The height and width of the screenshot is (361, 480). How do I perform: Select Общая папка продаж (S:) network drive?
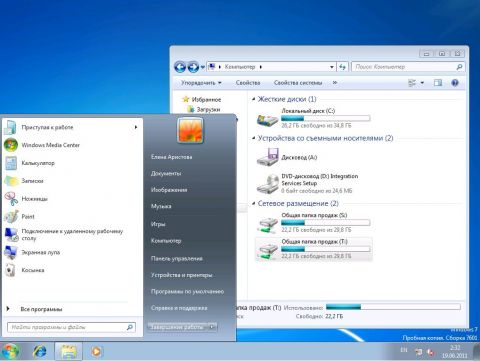(313, 222)
